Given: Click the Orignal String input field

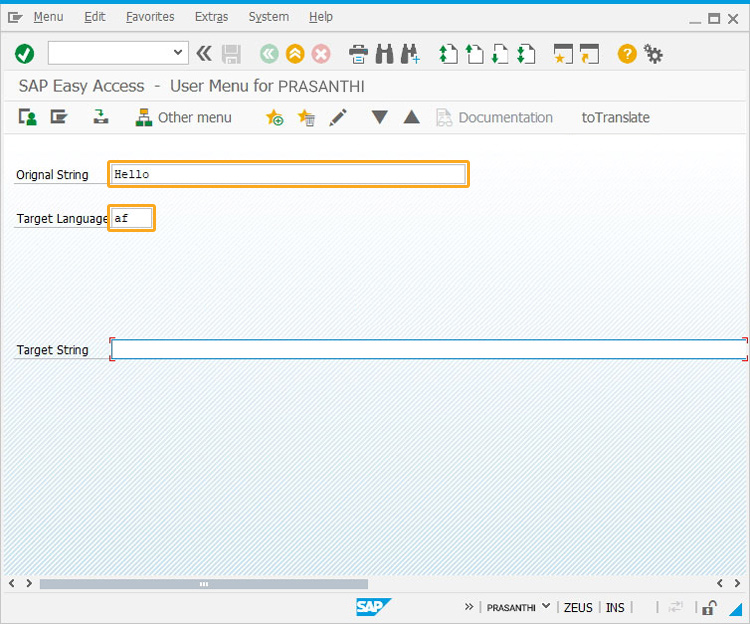Looking at the screenshot, I should [x=288, y=174].
